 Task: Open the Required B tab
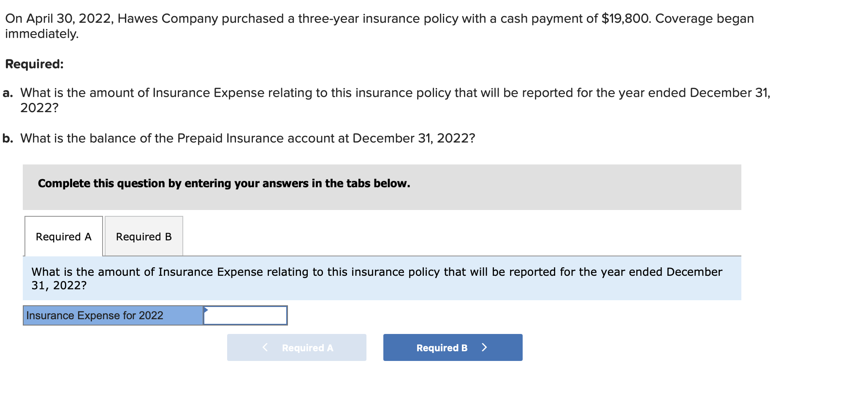pos(144,237)
